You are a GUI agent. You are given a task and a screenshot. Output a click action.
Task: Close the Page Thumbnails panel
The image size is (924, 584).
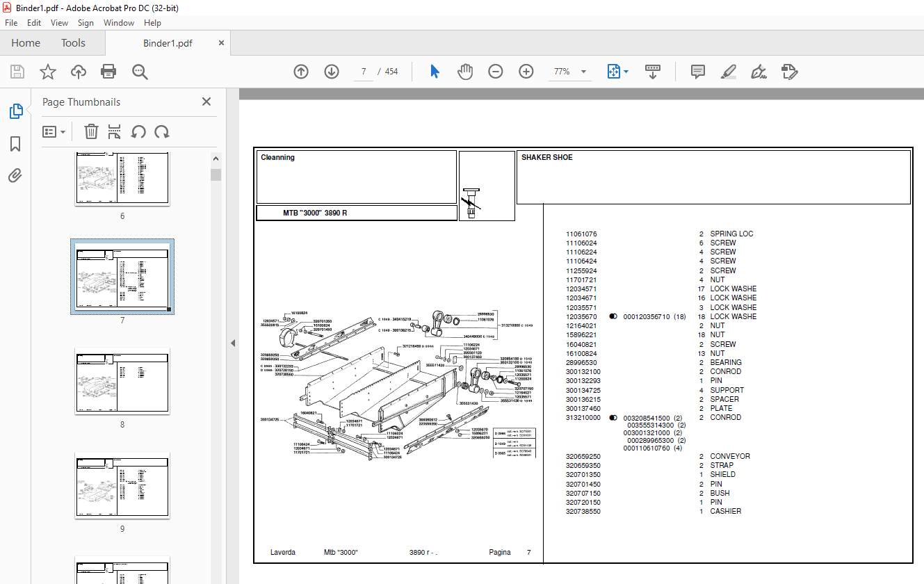(206, 102)
